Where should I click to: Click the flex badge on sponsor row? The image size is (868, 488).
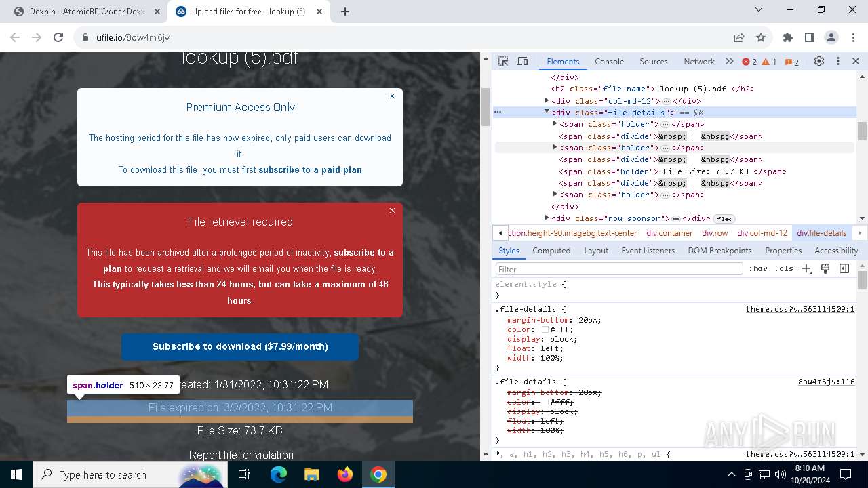(724, 219)
